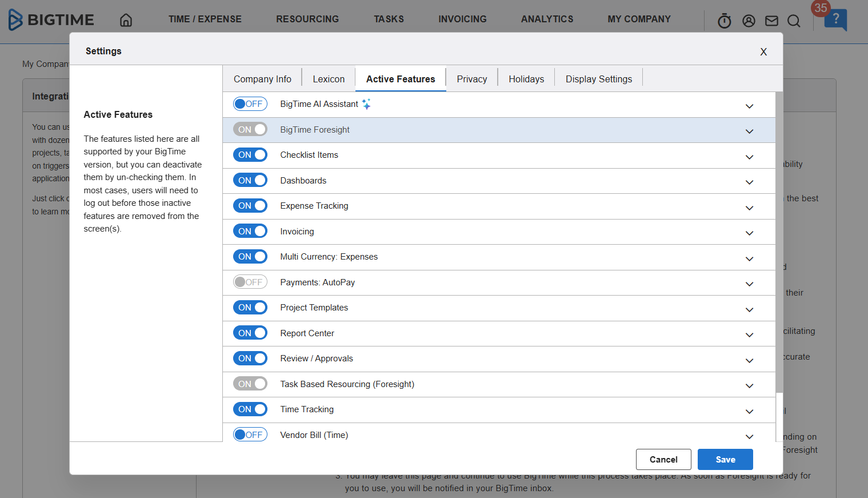
Task: Click the AI sparkle icon next to BigTime AI Assistant
Action: 366,103
